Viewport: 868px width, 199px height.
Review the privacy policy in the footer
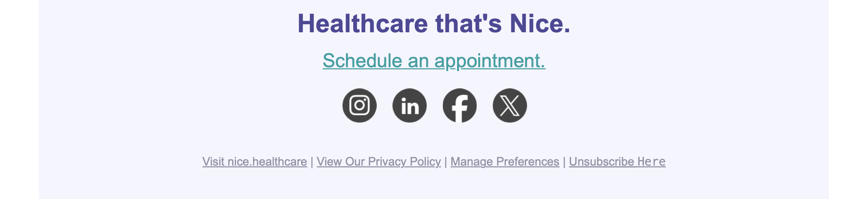click(379, 162)
